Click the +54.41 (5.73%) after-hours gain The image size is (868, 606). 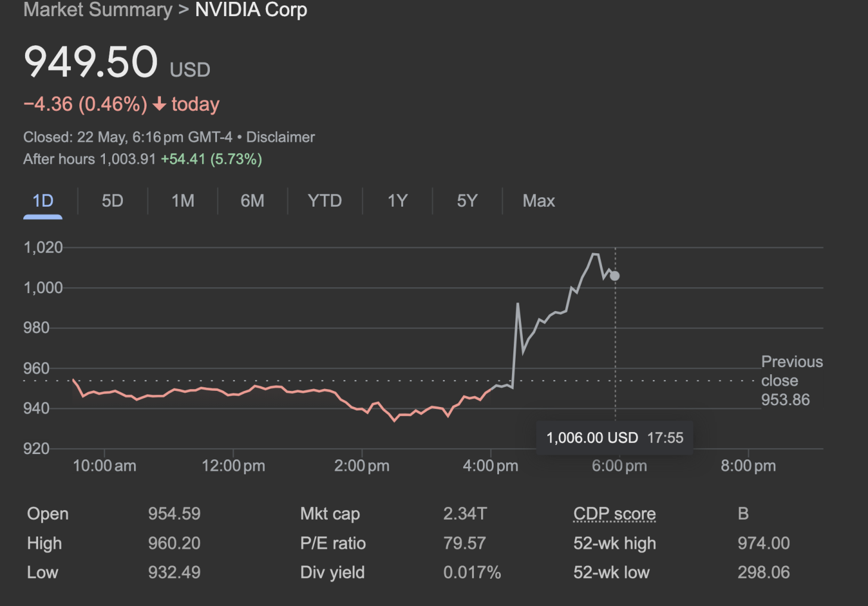(212, 159)
